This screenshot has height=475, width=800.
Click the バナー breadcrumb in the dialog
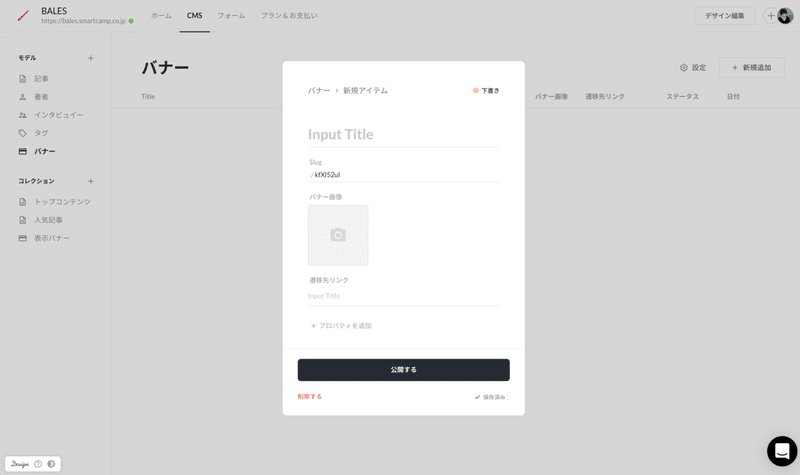[x=319, y=90]
